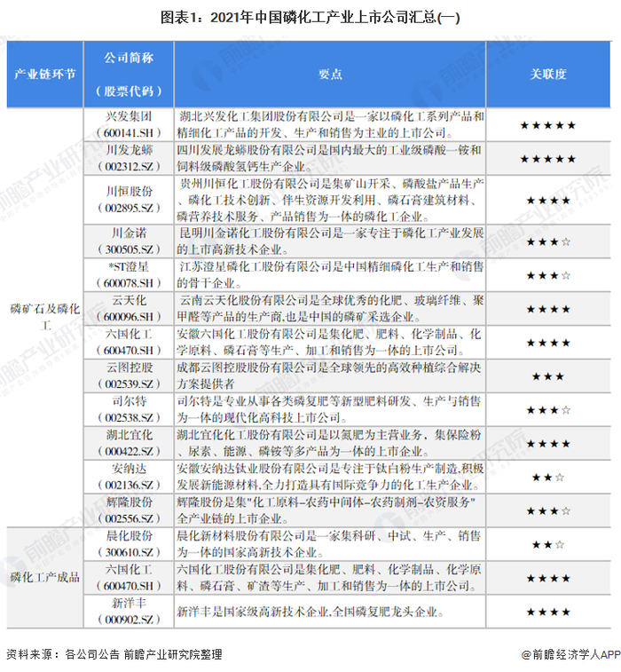Select the 云天化 (600096.SH) cell
Viewport: 621px width, 672px height.
coord(129,309)
